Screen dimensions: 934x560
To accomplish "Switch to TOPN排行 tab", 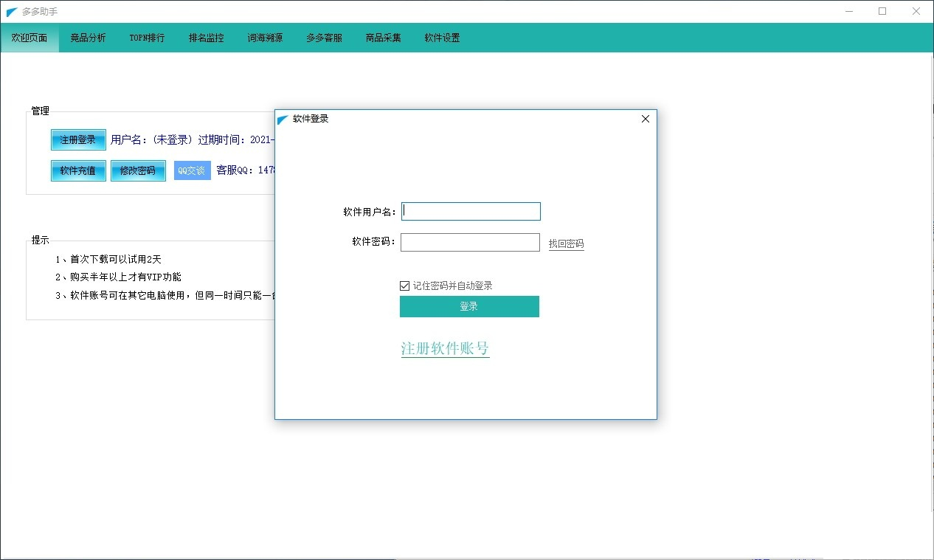I will point(147,38).
